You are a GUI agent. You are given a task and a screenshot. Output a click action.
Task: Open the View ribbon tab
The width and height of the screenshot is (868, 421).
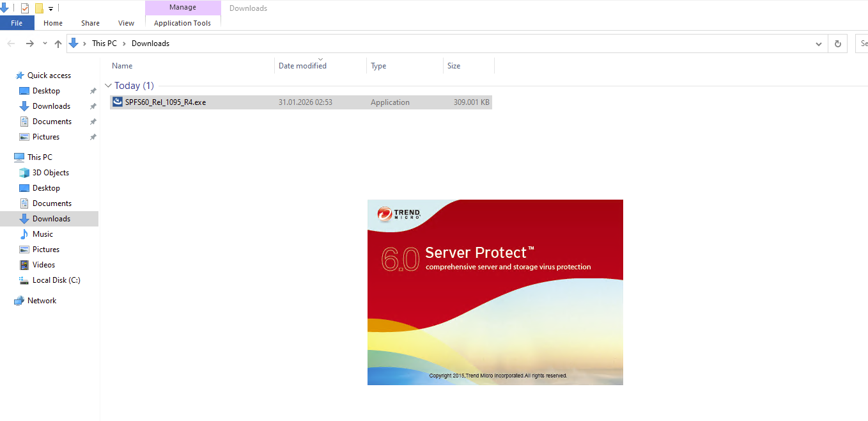click(127, 23)
